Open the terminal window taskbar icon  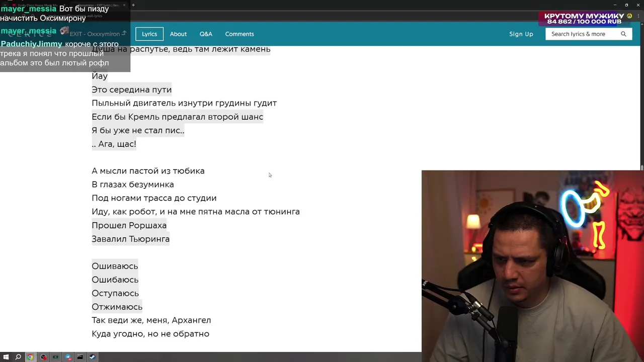click(x=80, y=357)
